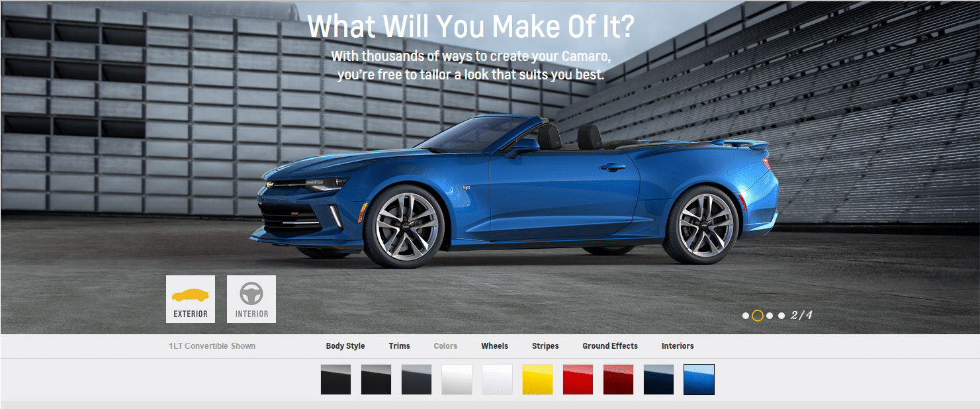Open the Trims tab
980x409 pixels.
click(x=400, y=346)
